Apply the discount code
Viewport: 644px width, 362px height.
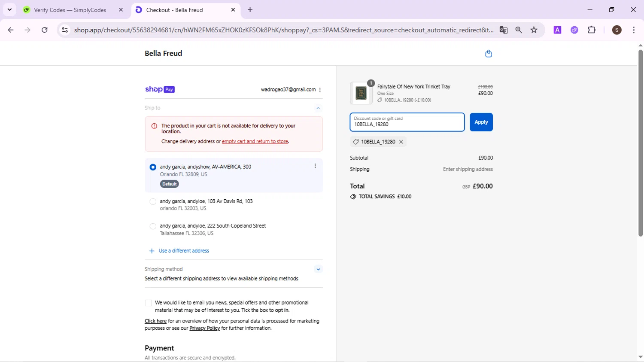pos(481,122)
